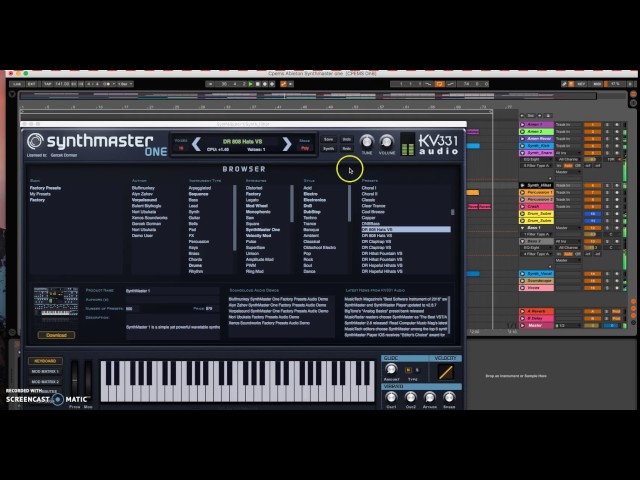Screen dimensions: 640x480
Task: Adjust the VOLUME knob
Action: [386, 142]
